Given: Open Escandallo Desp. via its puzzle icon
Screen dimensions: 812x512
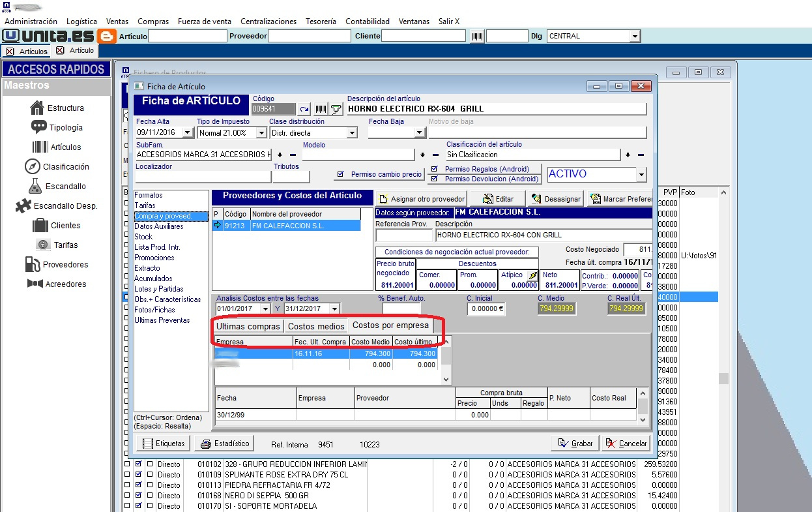Looking at the screenshot, I should pyautogui.click(x=23, y=205).
